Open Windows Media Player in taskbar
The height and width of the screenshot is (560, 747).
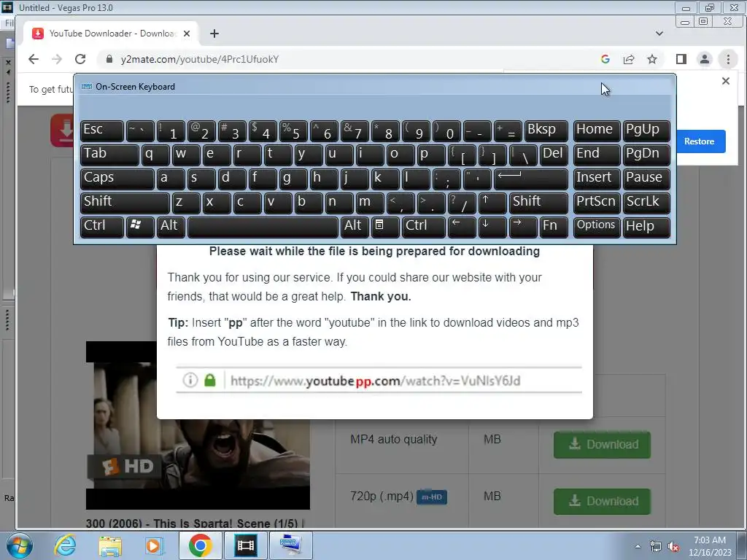tap(154, 545)
